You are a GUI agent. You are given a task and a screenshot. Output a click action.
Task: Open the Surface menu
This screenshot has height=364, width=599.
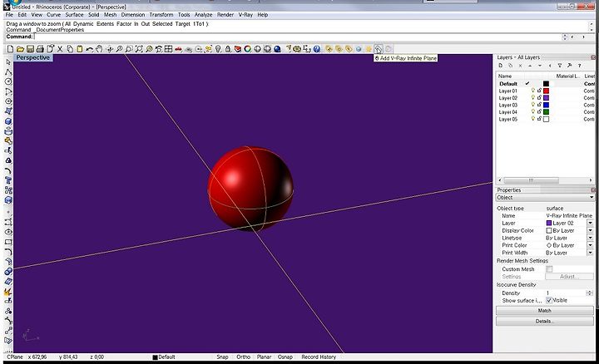click(74, 14)
